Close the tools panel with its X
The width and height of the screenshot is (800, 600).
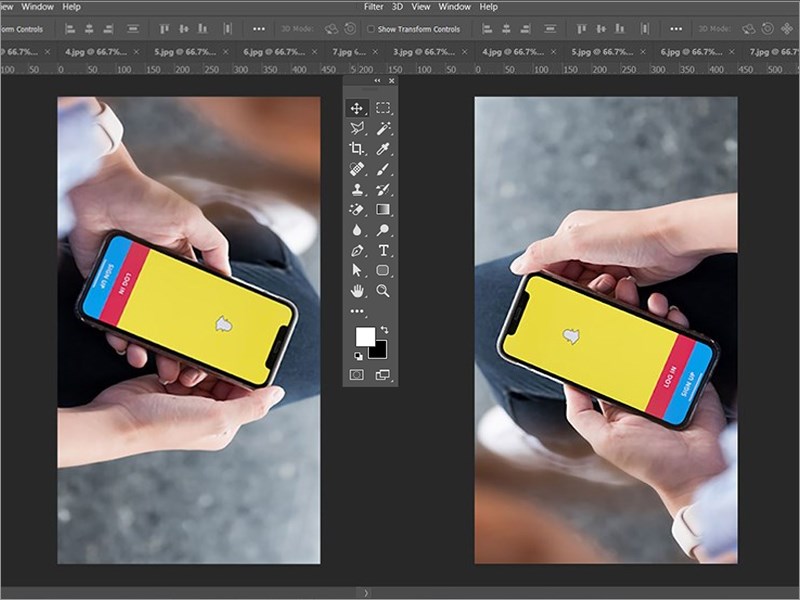click(x=391, y=81)
